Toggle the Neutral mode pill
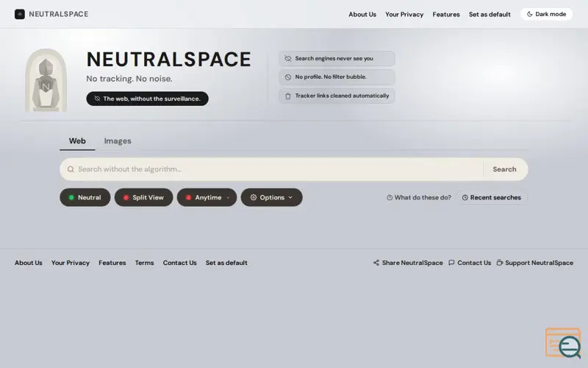 pyautogui.click(x=85, y=197)
